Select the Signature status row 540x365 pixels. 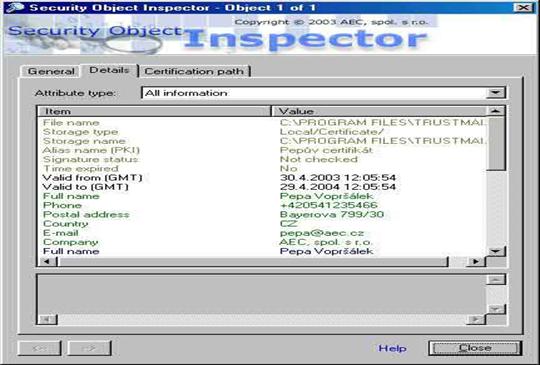(262, 159)
